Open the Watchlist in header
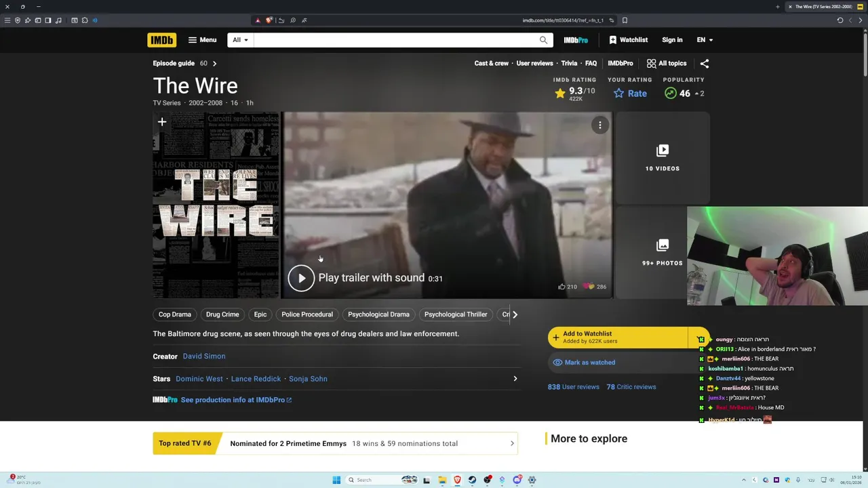This screenshot has height=488, width=868. coord(628,40)
